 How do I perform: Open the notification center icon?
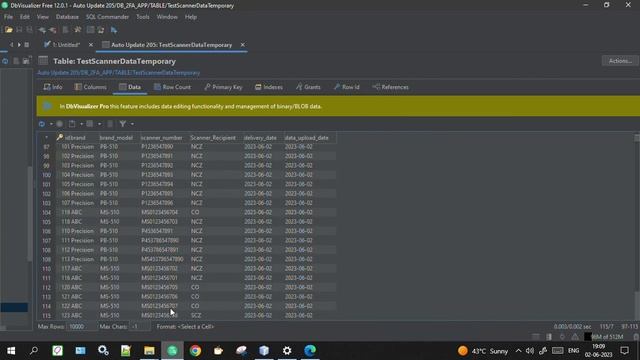tap(624, 351)
